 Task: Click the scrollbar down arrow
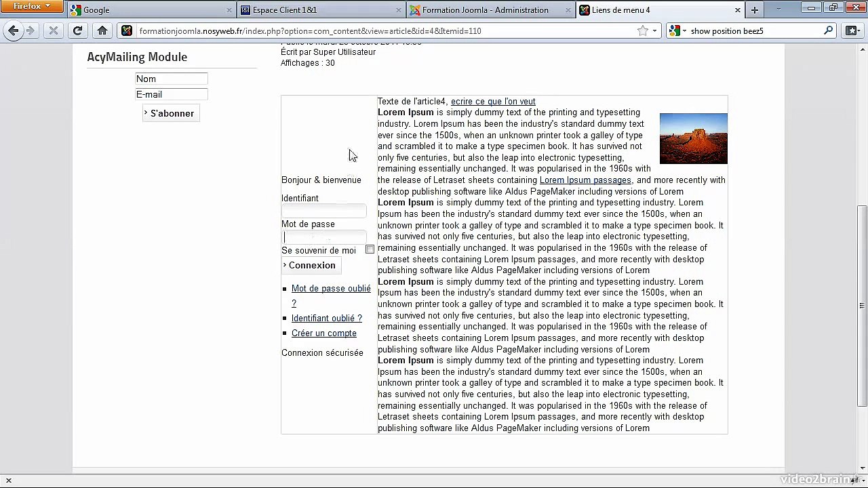point(863,467)
